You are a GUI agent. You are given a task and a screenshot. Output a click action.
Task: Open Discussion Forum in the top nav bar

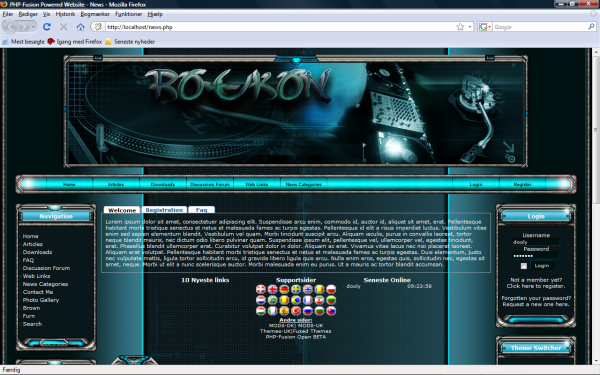point(210,184)
